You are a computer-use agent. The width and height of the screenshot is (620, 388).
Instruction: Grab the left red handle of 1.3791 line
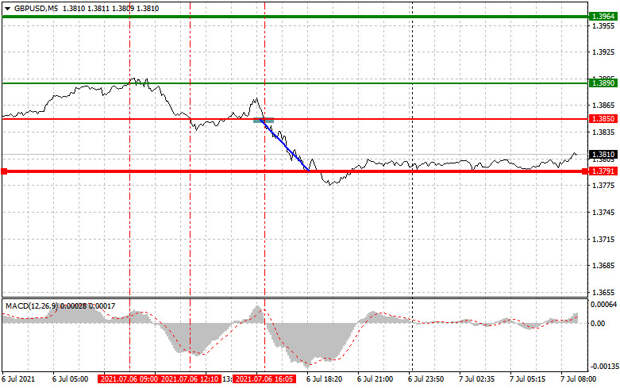[4, 171]
